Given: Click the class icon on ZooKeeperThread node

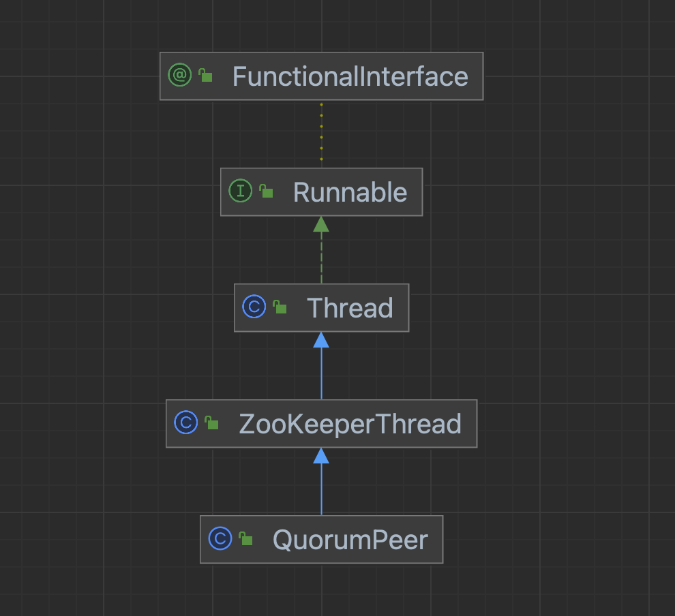Looking at the screenshot, I should coord(186,423).
